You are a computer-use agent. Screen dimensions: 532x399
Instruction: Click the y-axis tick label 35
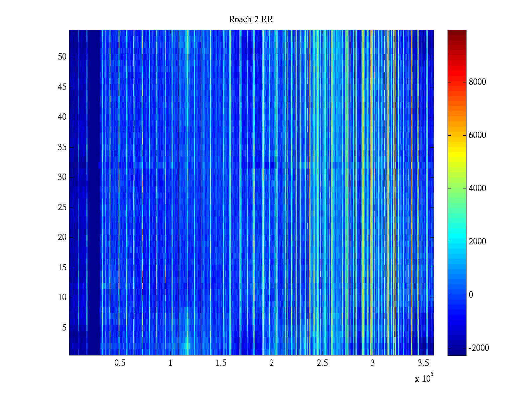point(62,147)
